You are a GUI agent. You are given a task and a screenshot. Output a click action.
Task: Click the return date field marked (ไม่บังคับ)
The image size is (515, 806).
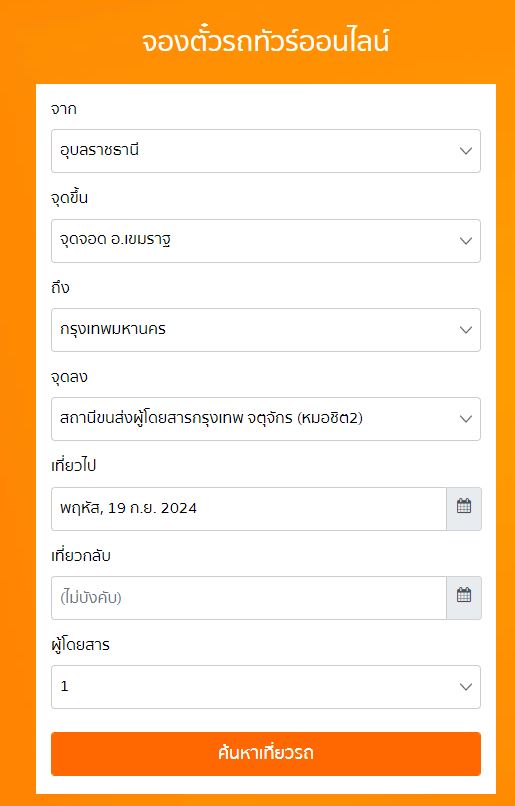pos(249,597)
